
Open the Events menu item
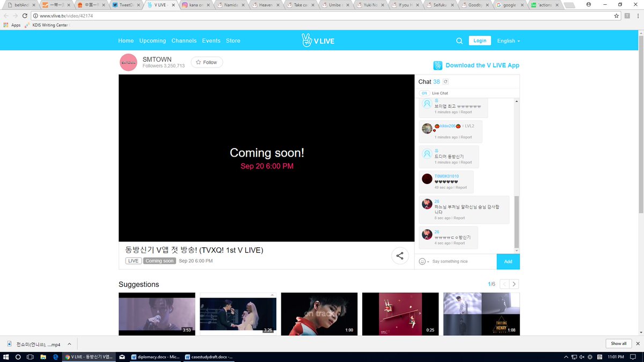pos(211,41)
